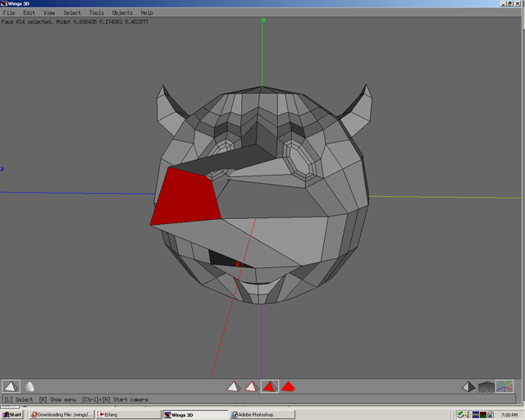Activate edge selection mode pyramid
Image resolution: width=525 pixels, height=420 pixels.
pos(252,386)
